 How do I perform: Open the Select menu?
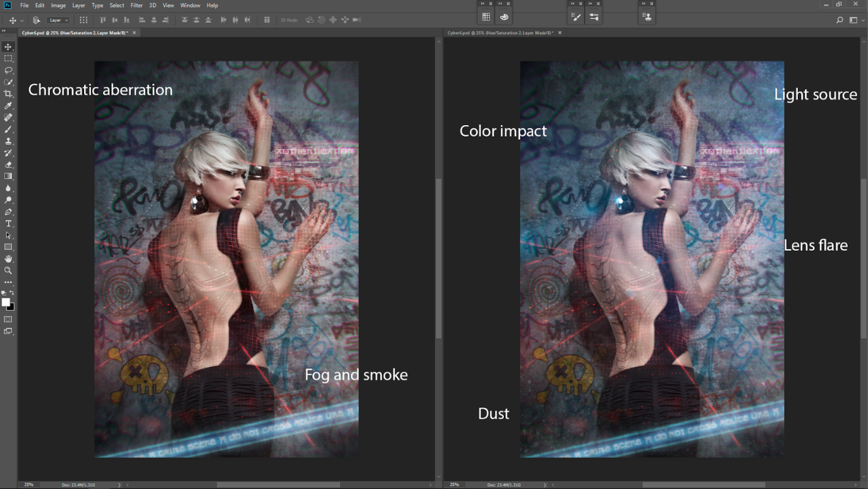[x=117, y=5]
